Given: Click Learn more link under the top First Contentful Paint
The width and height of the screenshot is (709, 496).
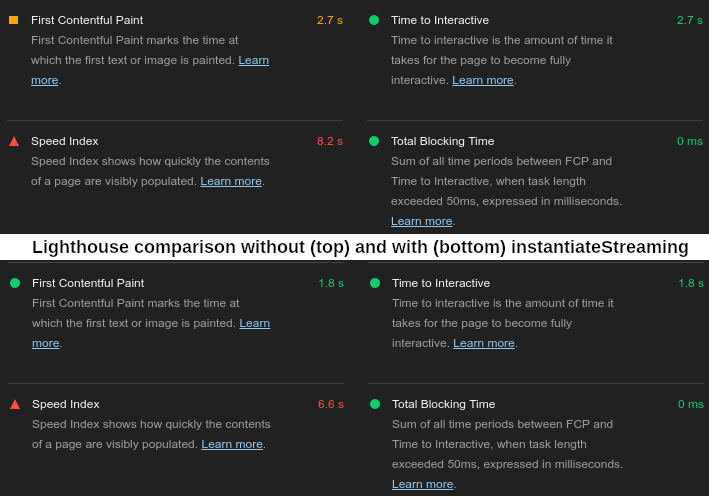Looking at the screenshot, I should click(254, 60).
